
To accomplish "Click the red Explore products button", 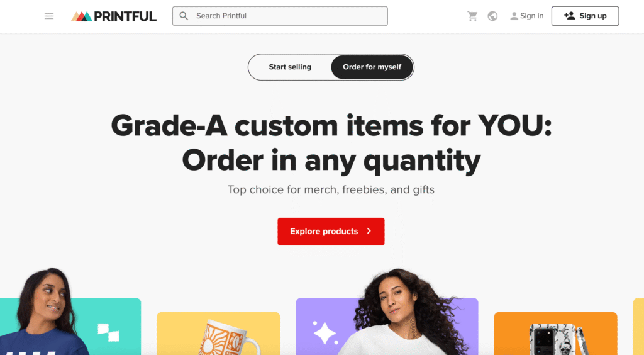I will (331, 232).
